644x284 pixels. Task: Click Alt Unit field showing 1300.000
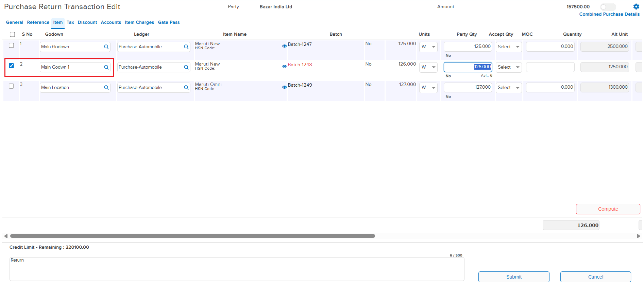605,87
